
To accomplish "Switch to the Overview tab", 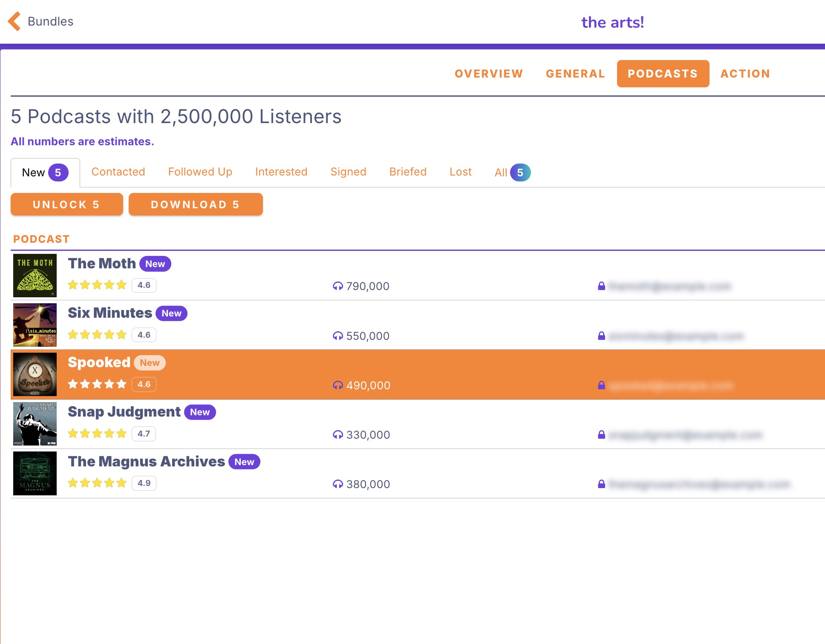I will (x=489, y=74).
